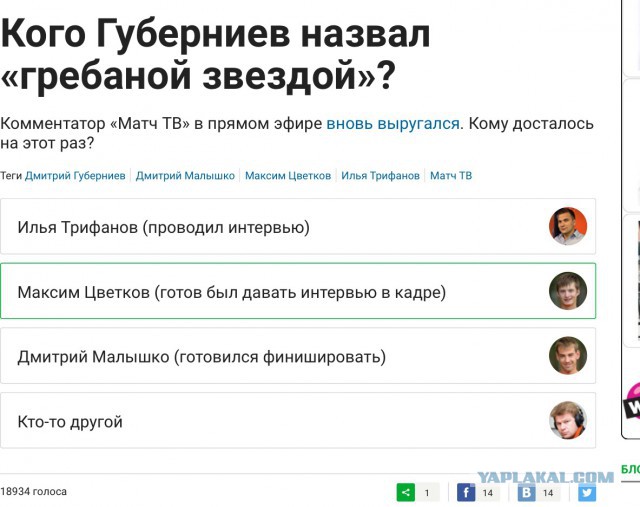
Task: Click Дмитрий Малышко option's avatar photo
Action: click(568, 356)
